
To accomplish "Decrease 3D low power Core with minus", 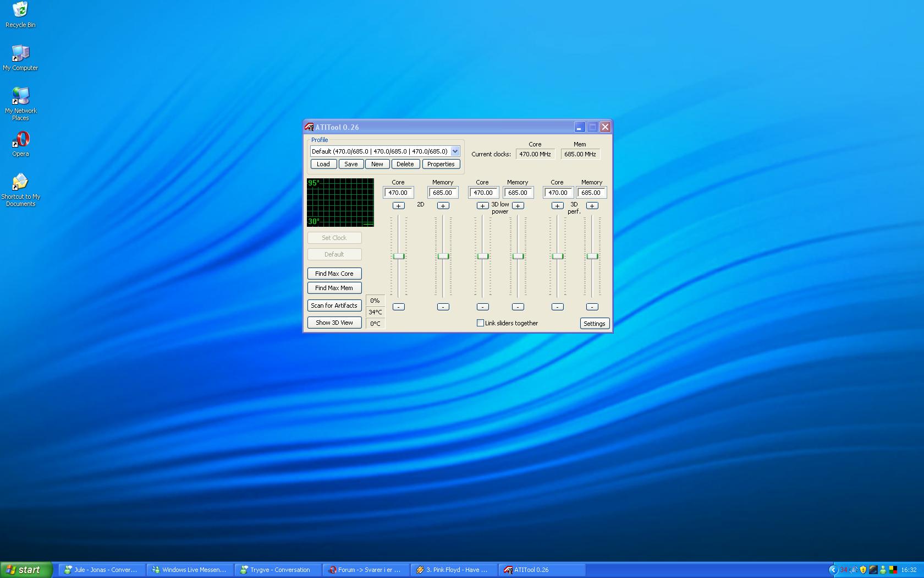I will tap(482, 307).
